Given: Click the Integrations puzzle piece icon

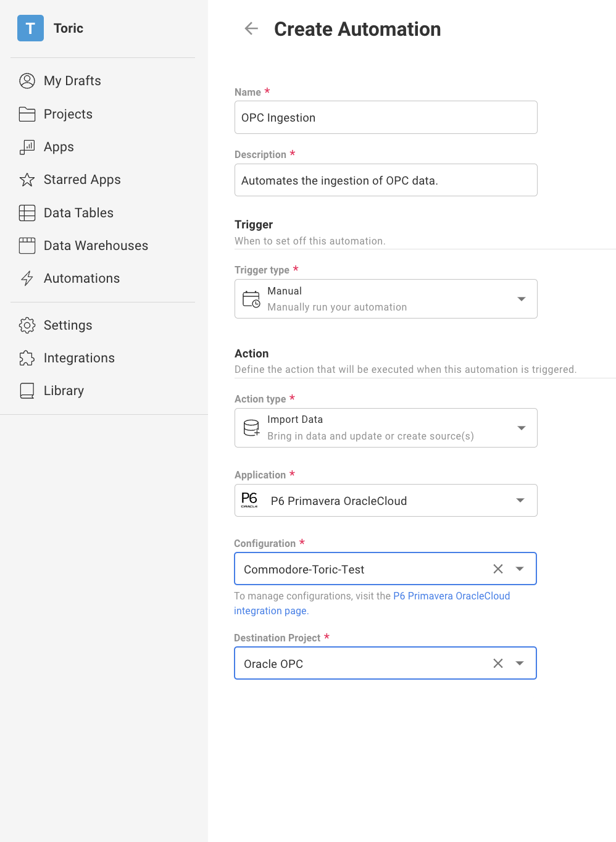Looking at the screenshot, I should click(x=27, y=358).
